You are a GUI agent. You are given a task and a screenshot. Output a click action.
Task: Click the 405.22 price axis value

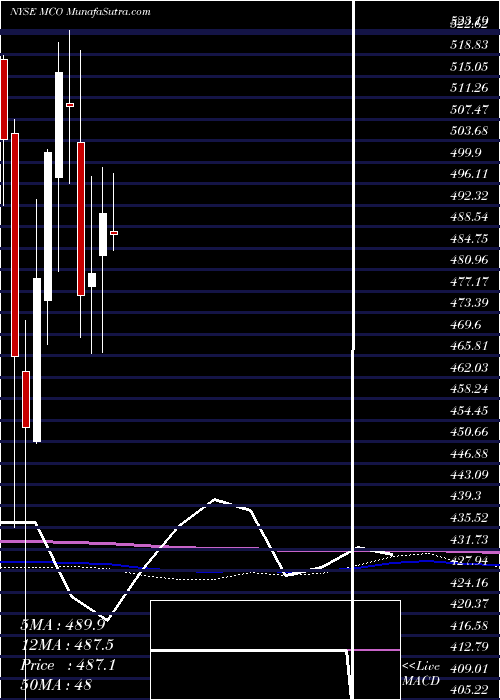pos(469,690)
